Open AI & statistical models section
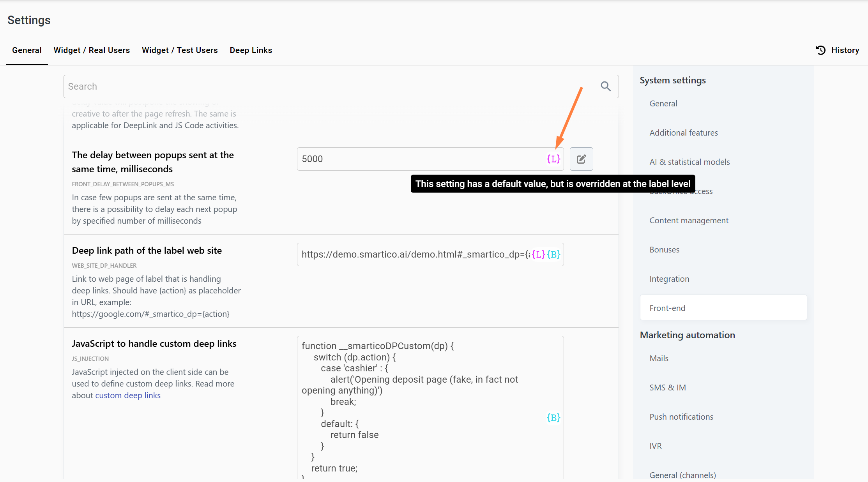 [689, 162]
